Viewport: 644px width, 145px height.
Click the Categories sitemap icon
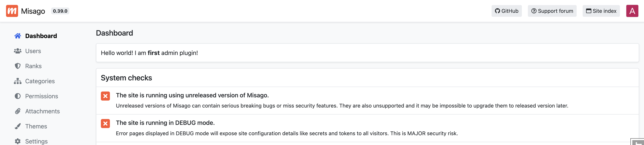[18, 81]
